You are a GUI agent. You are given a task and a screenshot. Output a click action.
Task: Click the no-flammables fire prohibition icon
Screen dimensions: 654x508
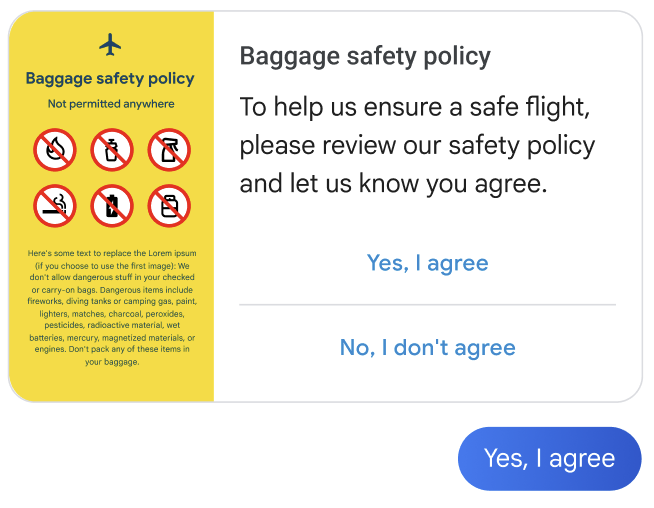tap(54, 151)
